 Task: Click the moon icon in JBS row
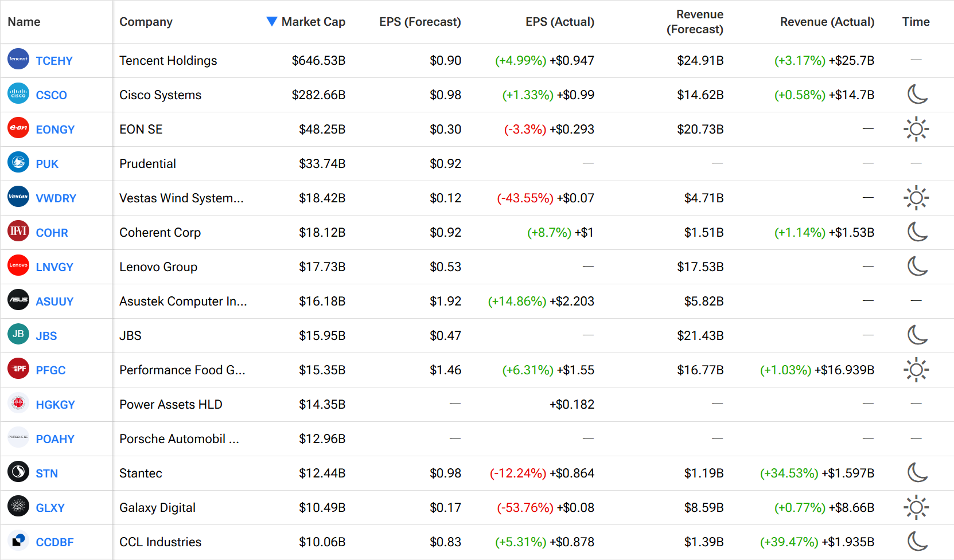[x=917, y=335]
